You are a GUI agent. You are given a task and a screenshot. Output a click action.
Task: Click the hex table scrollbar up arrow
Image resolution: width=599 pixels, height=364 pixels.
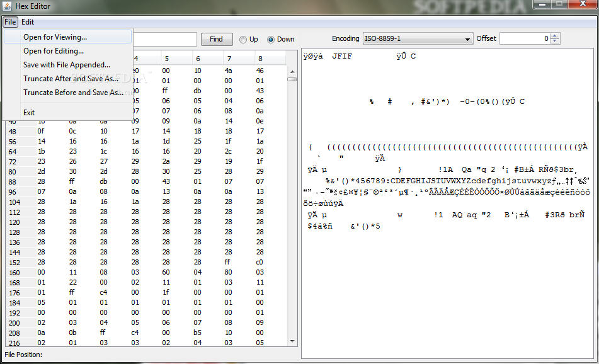coord(292,71)
